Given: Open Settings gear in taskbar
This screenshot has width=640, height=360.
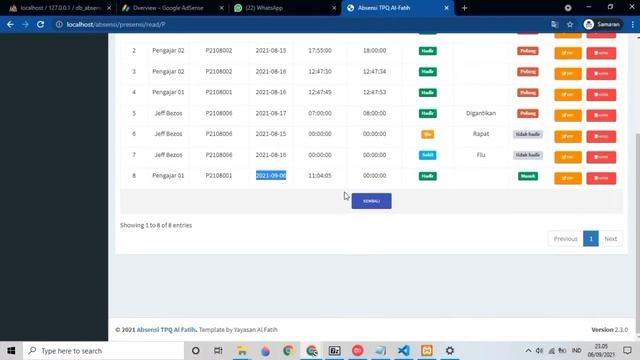Looking at the screenshot, I should [449, 351].
